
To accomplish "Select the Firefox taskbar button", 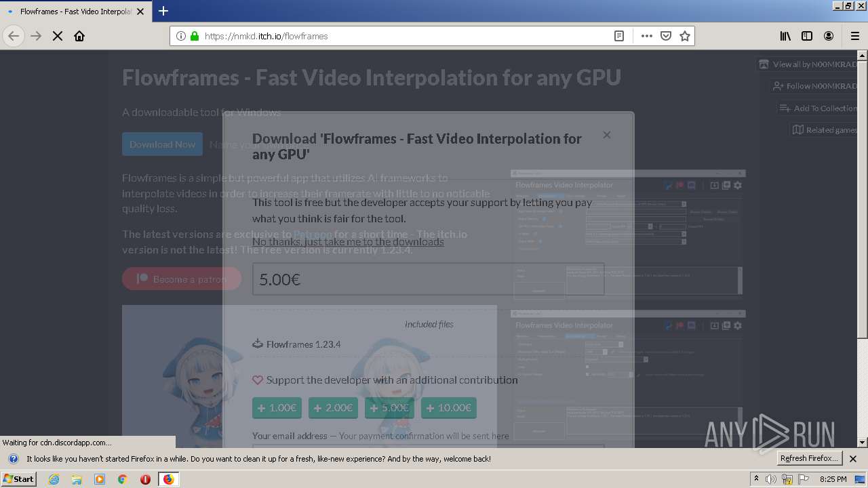I will pyautogui.click(x=168, y=479).
